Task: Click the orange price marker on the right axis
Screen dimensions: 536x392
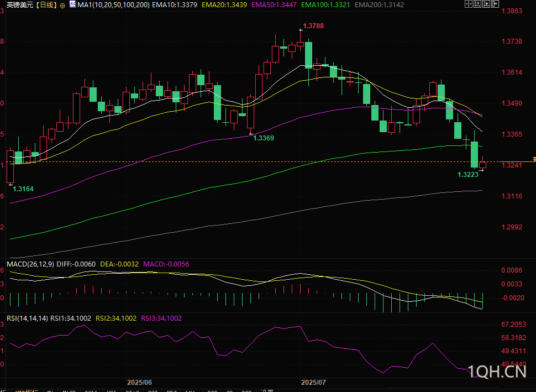Action: coord(534,159)
